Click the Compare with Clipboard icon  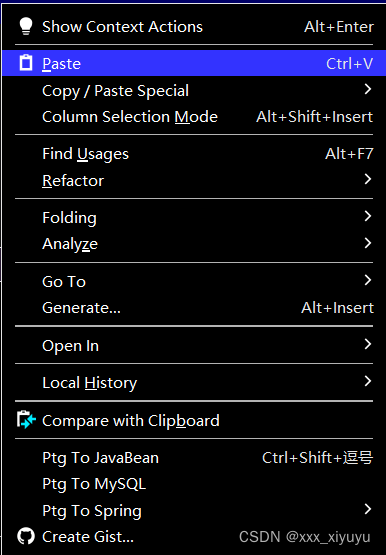(x=26, y=420)
